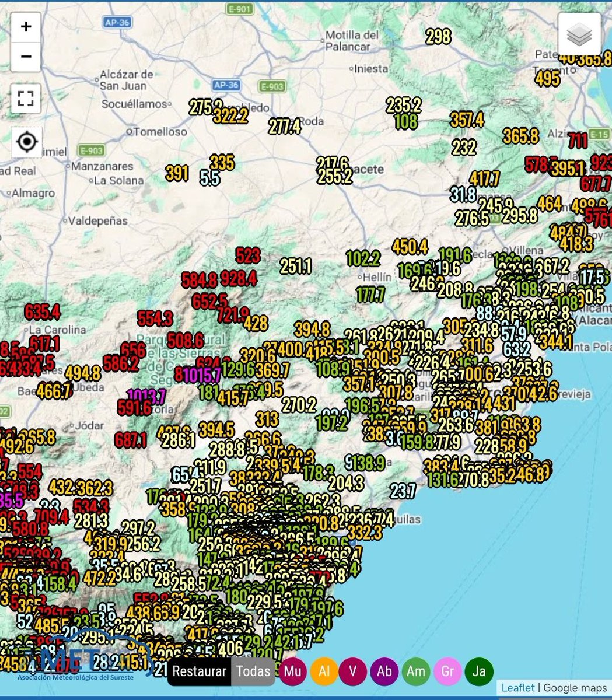612x700 pixels.
Task: Select the 235.2 station label
Action: pos(403,105)
